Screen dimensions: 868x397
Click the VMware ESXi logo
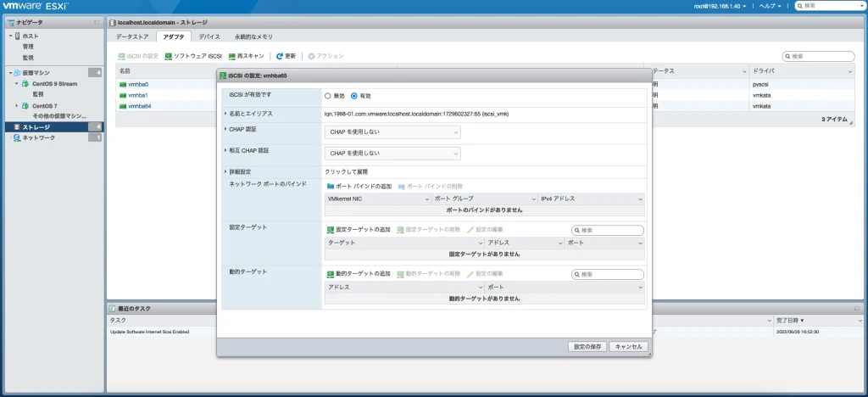(x=36, y=6)
